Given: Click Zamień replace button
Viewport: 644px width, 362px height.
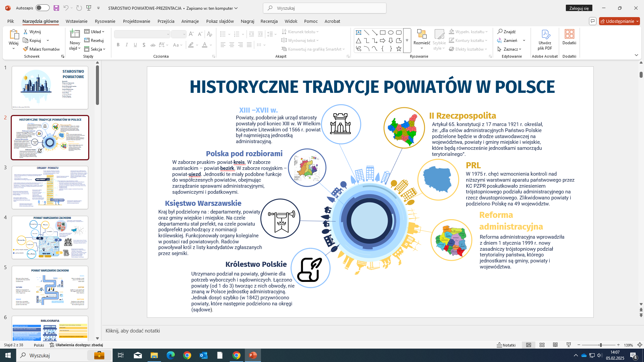Looking at the screenshot, I should click(507, 40).
